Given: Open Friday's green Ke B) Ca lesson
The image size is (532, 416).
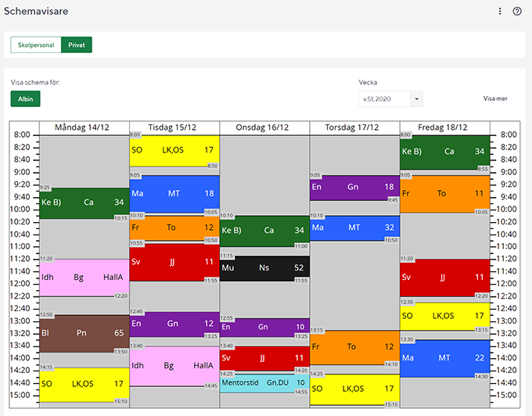Looking at the screenshot, I should 444,152.
